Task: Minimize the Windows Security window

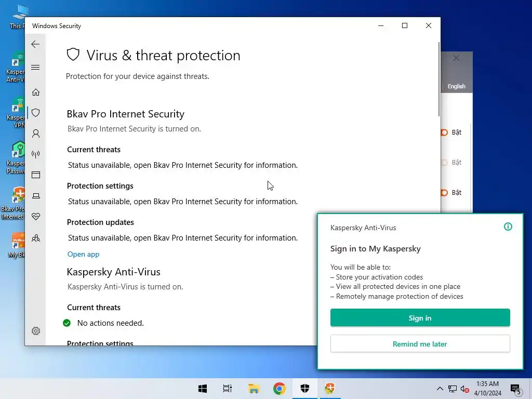Action: point(381,26)
